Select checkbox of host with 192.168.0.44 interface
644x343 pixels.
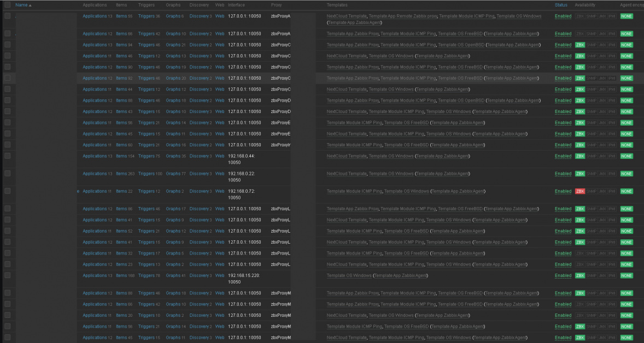tap(8, 156)
